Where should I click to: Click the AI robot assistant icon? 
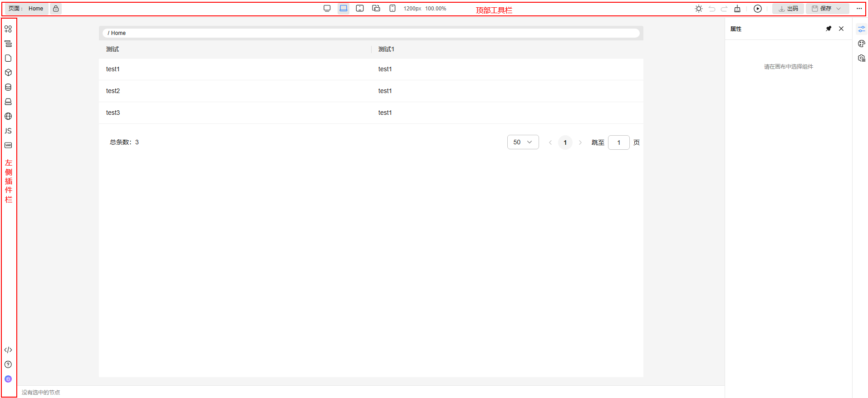8,379
